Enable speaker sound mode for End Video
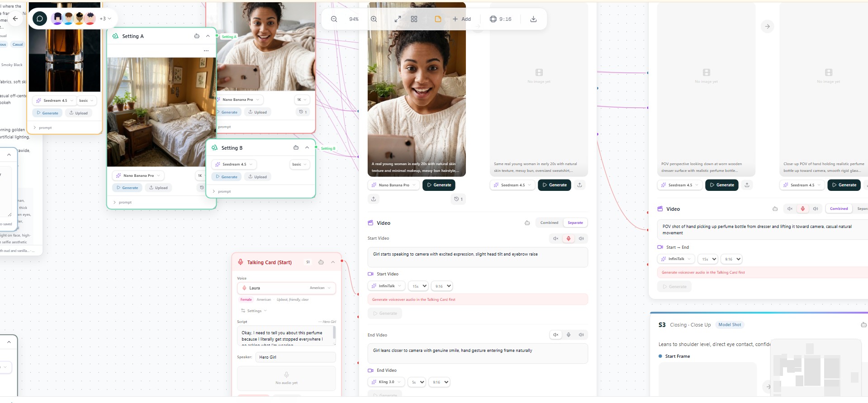 click(x=581, y=335)
